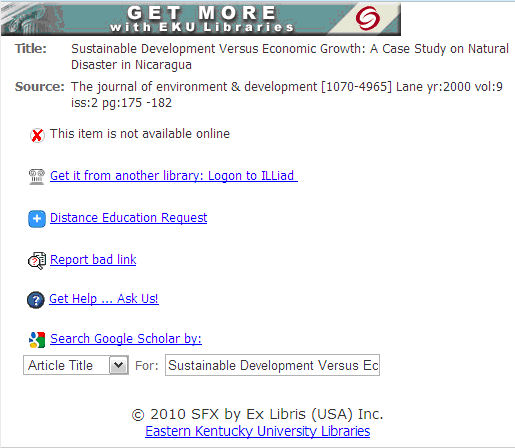The image size is (515, 448).
Task: Click the journal source citation text
Action: (287, 95)
